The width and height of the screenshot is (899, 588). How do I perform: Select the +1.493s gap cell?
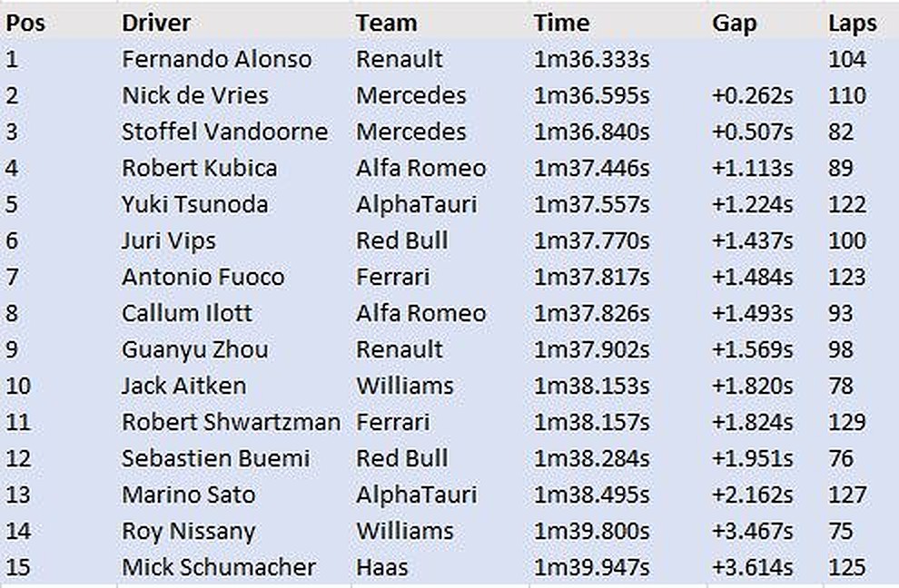752,313
